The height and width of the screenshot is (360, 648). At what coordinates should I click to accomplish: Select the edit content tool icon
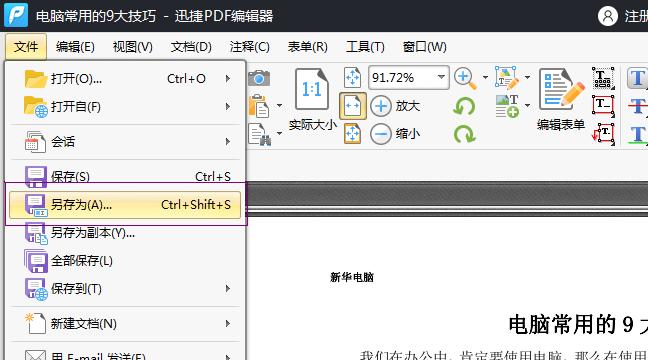click(507, 78)
